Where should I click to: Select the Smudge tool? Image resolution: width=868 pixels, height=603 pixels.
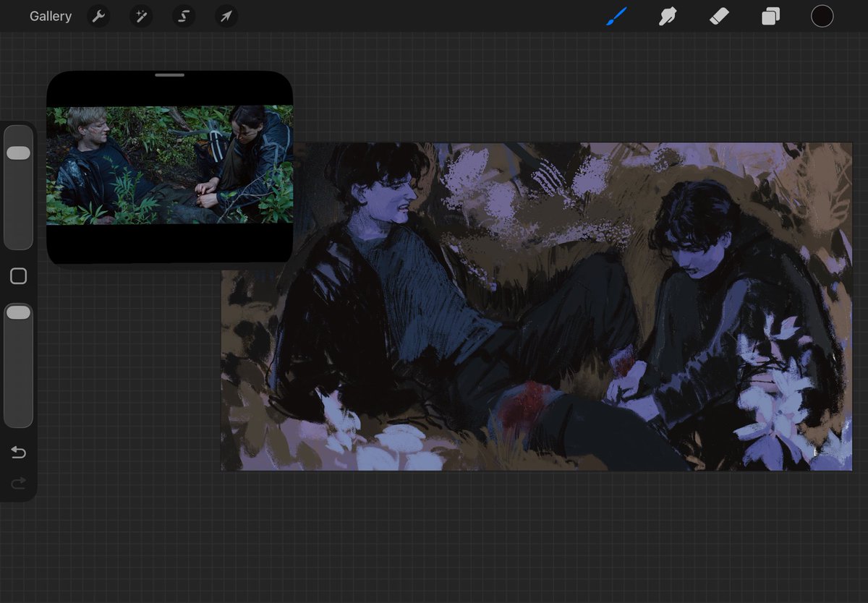(668, 16)
